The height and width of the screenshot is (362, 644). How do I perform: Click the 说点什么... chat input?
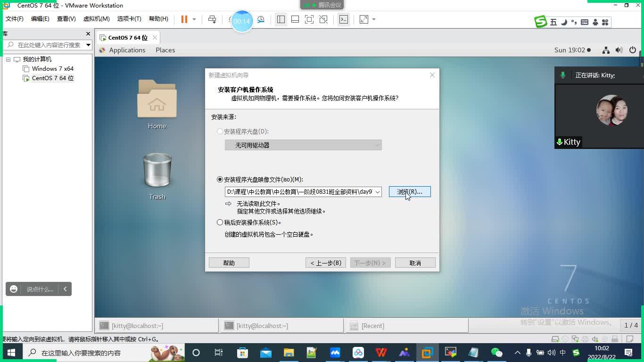point(40,289)
